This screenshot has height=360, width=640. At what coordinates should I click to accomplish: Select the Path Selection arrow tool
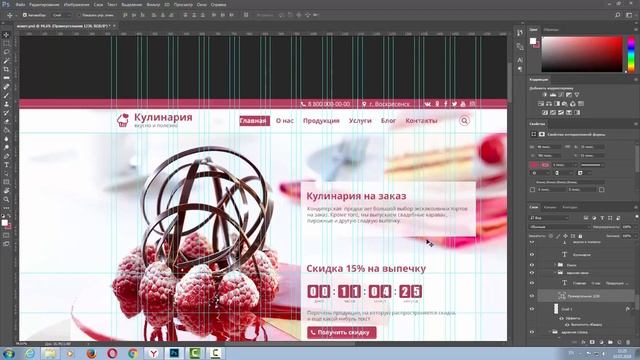(x=6, y=173)
